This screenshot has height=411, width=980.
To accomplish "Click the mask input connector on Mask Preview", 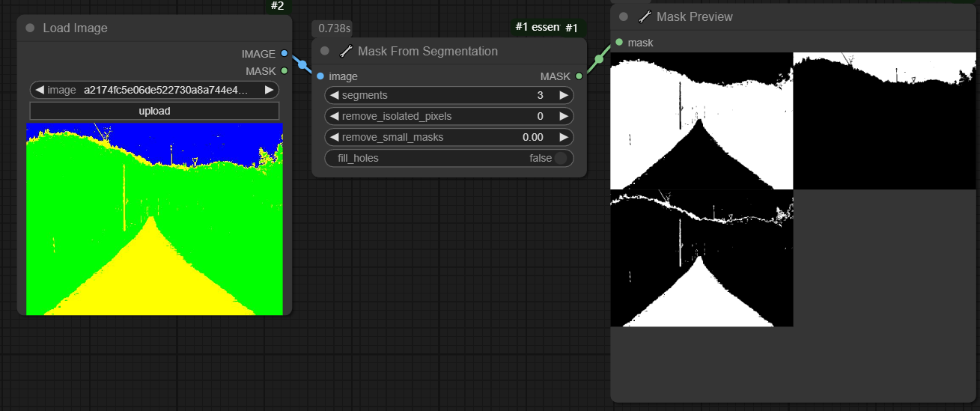I will [x=618, y=43].
